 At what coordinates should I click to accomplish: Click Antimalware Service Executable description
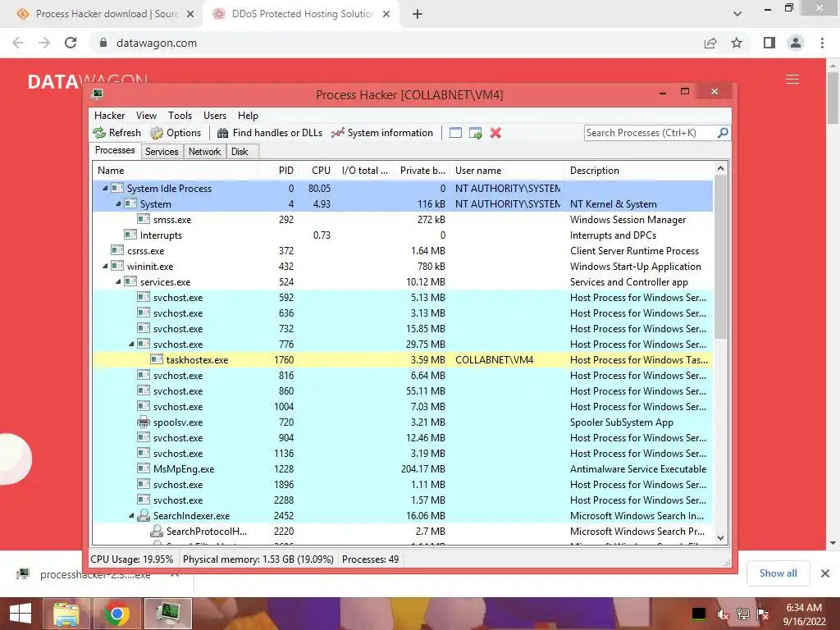pos(638,469)
